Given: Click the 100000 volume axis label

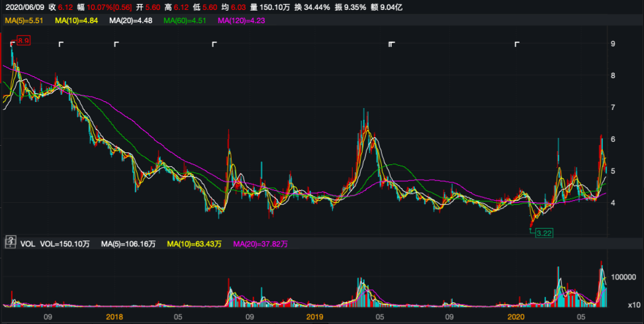Looking at the screenshot, I should click(623, 277).
